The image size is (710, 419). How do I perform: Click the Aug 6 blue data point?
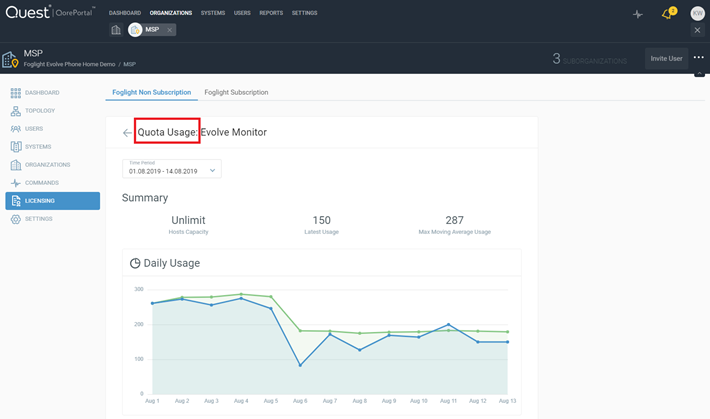pos(300,365)
